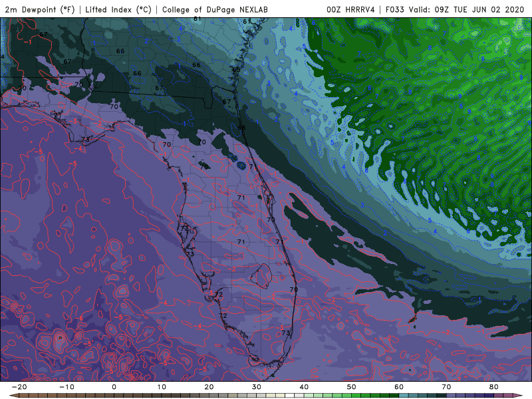Click the "Lifted Index (°C)" title text
532x399 pixels.
tap(118, 9)
